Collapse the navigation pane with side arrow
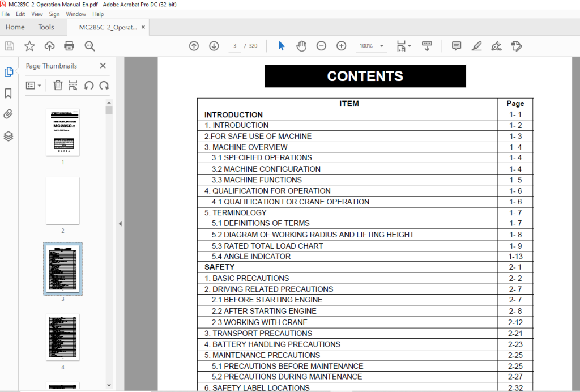This screenshot has width=580, height=392. coord(120,224)
